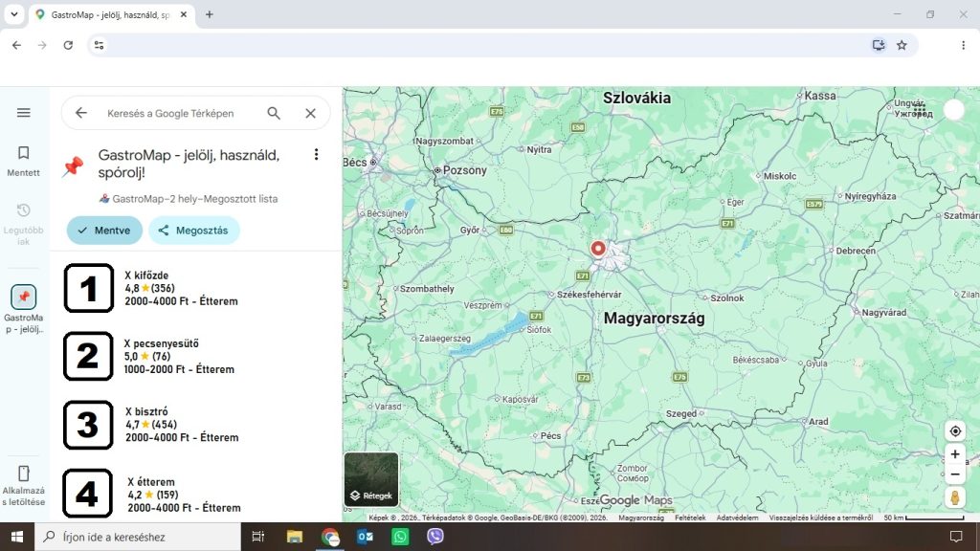Open the GastroMap list three-dot options
Viewport: 980px width, 551px height.
(x=316, y=154)
